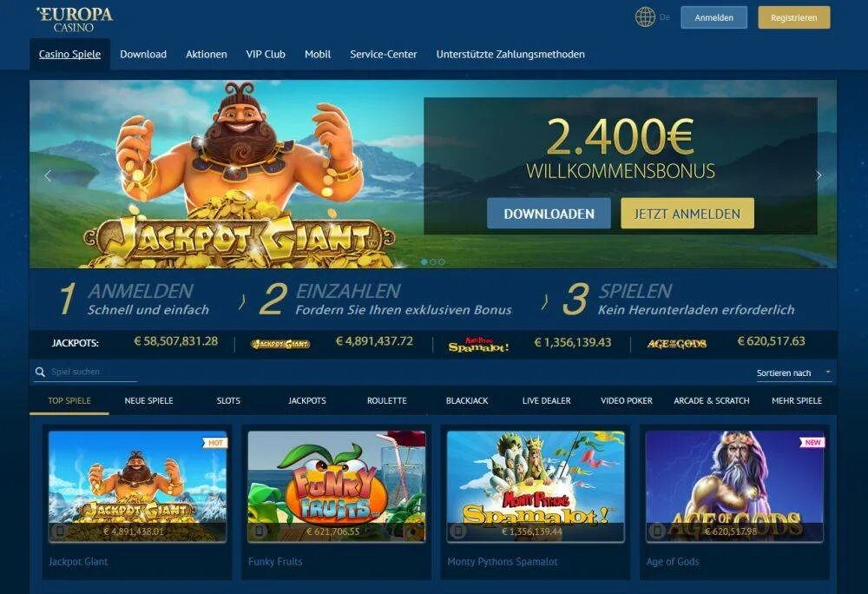Select the second carousel indicator dot
The image size is (868, 594).
coord(433,262)
